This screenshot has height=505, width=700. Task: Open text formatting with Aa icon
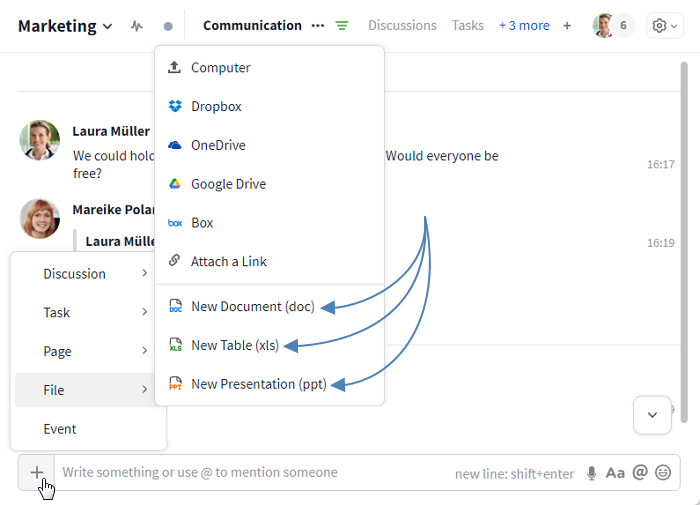point(615,473)
